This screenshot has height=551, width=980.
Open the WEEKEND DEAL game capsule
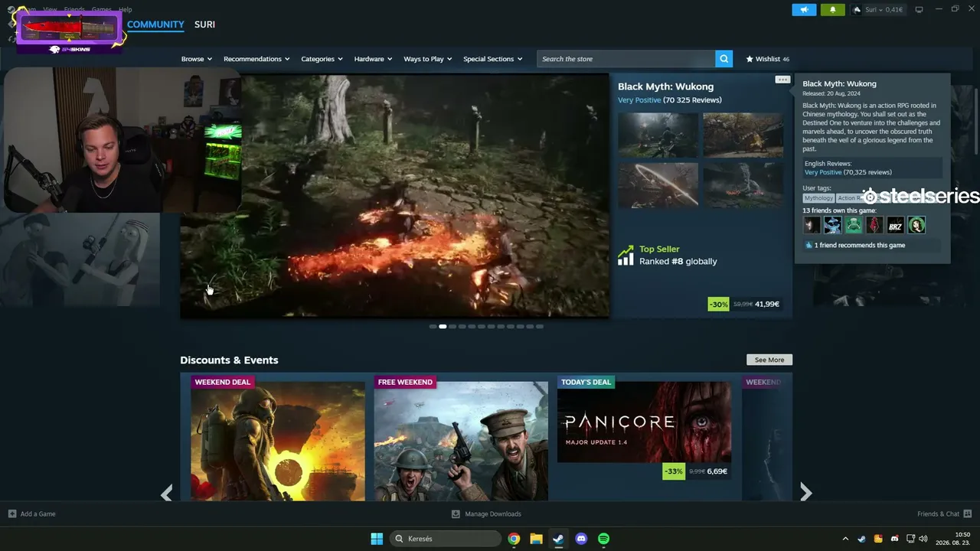coord(277,439)
